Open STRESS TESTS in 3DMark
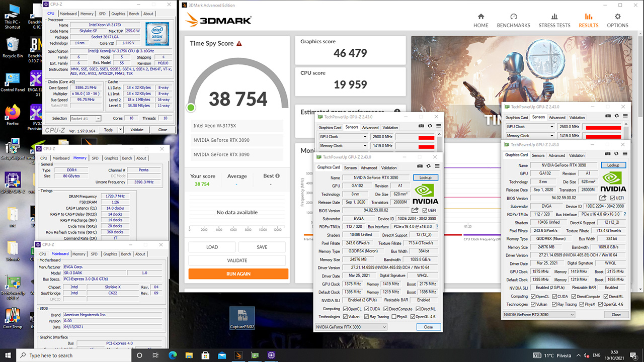The height and width of the screenshot is (362, 644). click(554, 20)
